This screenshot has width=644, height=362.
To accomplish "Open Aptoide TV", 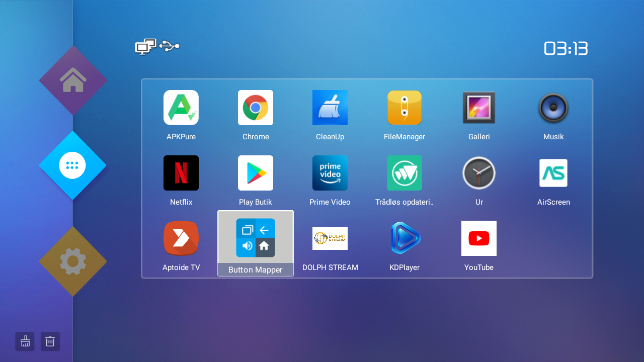I will coord(181,238).
